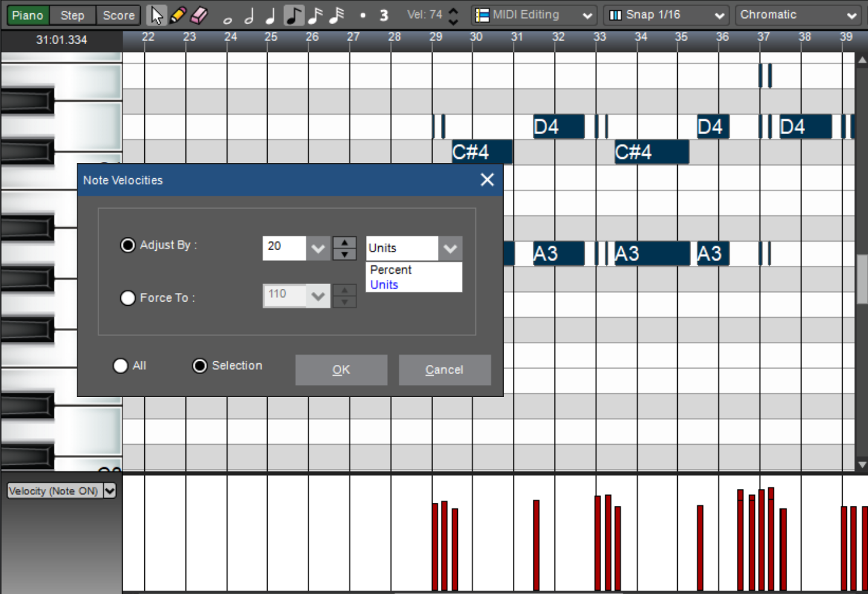Click bar 35 on the timeline ruler
Viewport: 868px width, 594px height.
tap(681, 37)
